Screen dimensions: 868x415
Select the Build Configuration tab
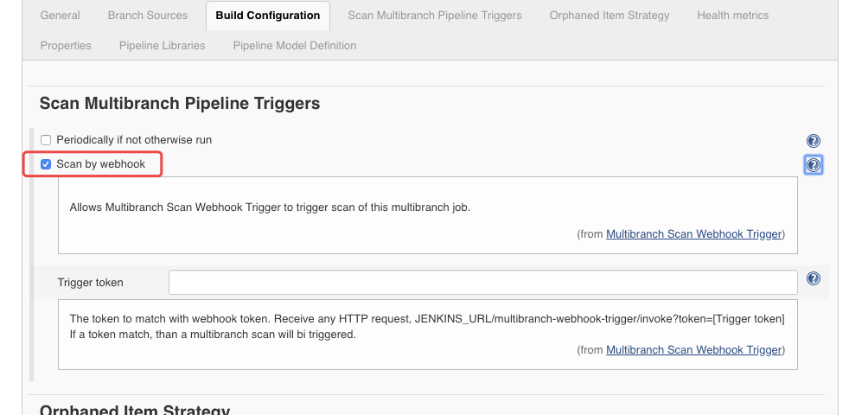[x=267, y=16]
